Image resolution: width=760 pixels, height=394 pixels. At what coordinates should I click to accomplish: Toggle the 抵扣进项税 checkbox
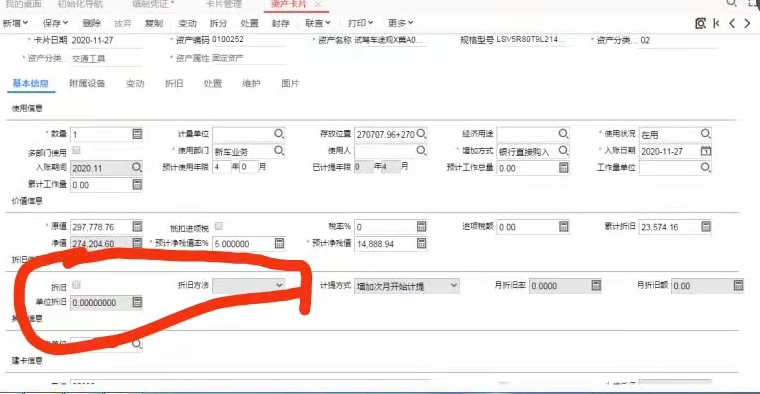pyautogui.click(x=219, y=226)
